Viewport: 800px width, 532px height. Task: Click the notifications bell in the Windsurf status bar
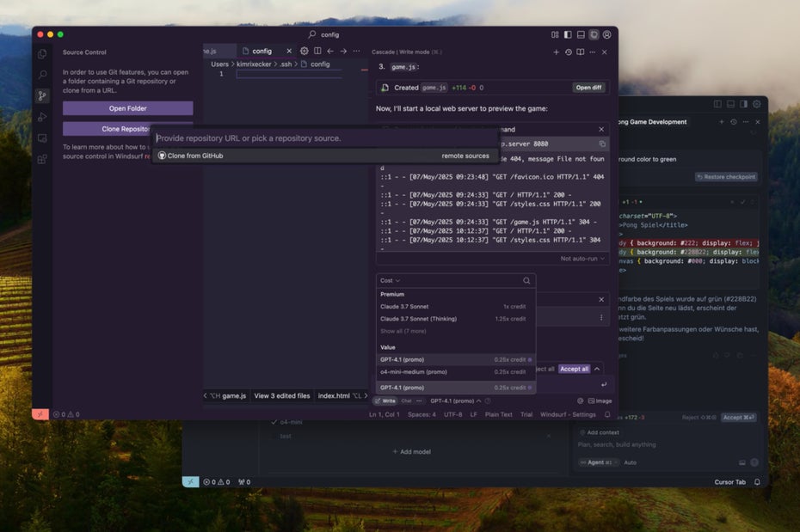607,414
